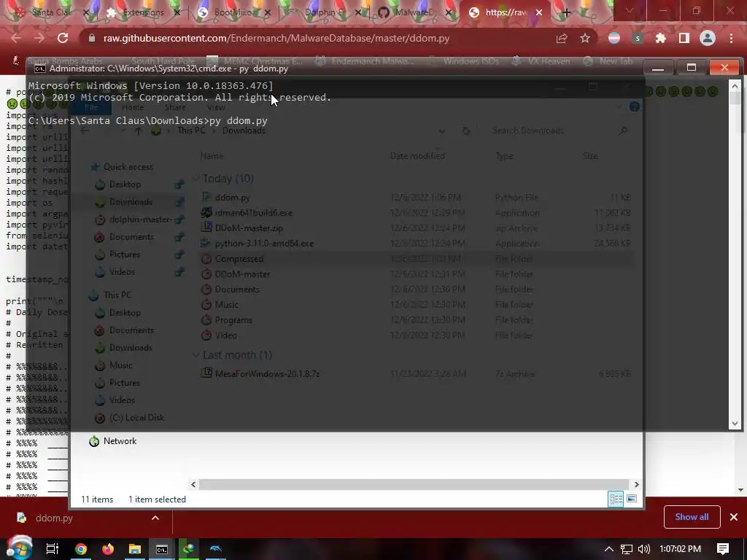Open a new Chrome tab with plus
The height and width of the screenshot is (560, 747).
point(566,12)
